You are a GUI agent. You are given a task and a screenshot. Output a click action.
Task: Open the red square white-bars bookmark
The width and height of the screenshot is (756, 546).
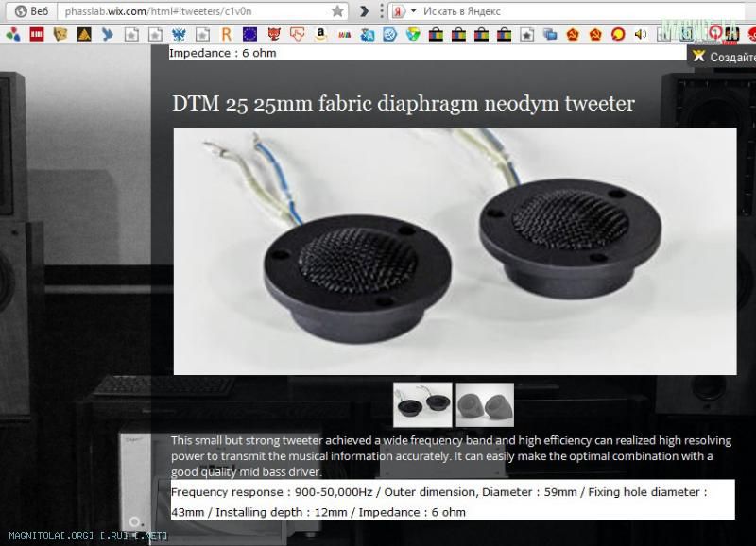(37, 34)
